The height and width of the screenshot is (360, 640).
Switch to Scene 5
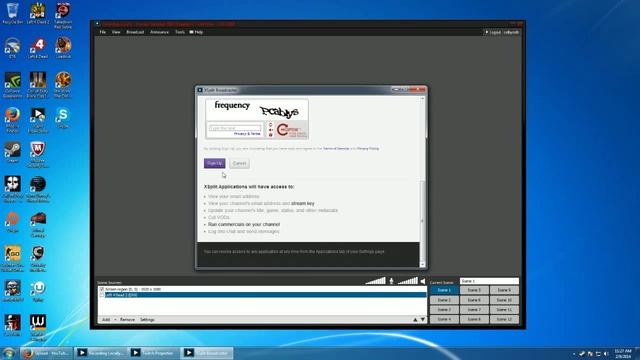point(474,290)
